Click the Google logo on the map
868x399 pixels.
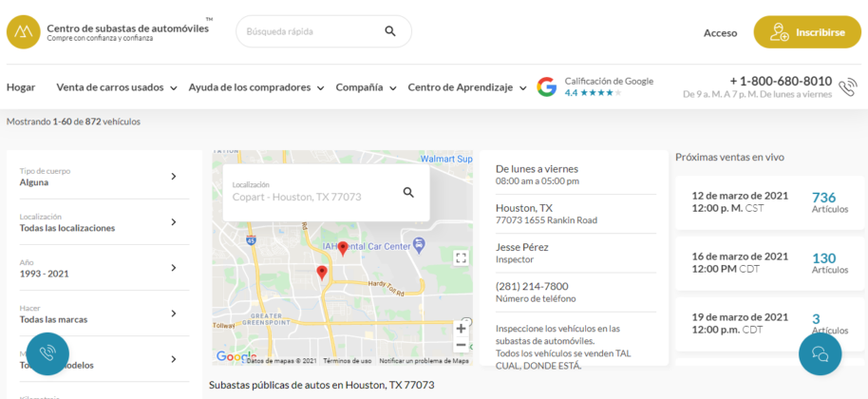(236, 357)
